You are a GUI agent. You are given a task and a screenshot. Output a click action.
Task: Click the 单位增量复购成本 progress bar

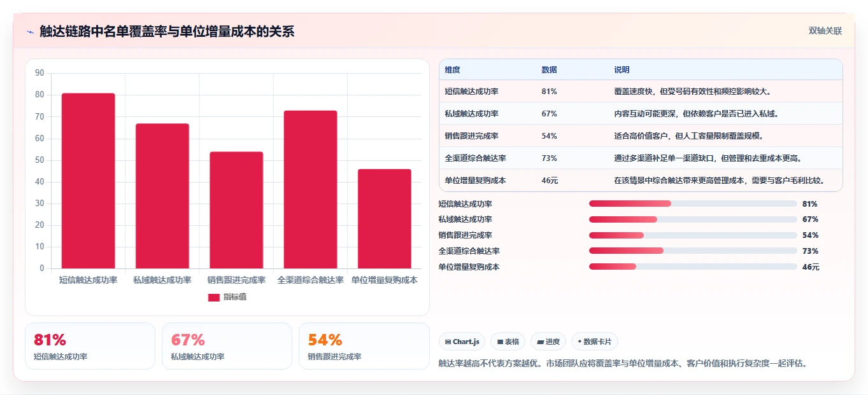click(693, 267)
